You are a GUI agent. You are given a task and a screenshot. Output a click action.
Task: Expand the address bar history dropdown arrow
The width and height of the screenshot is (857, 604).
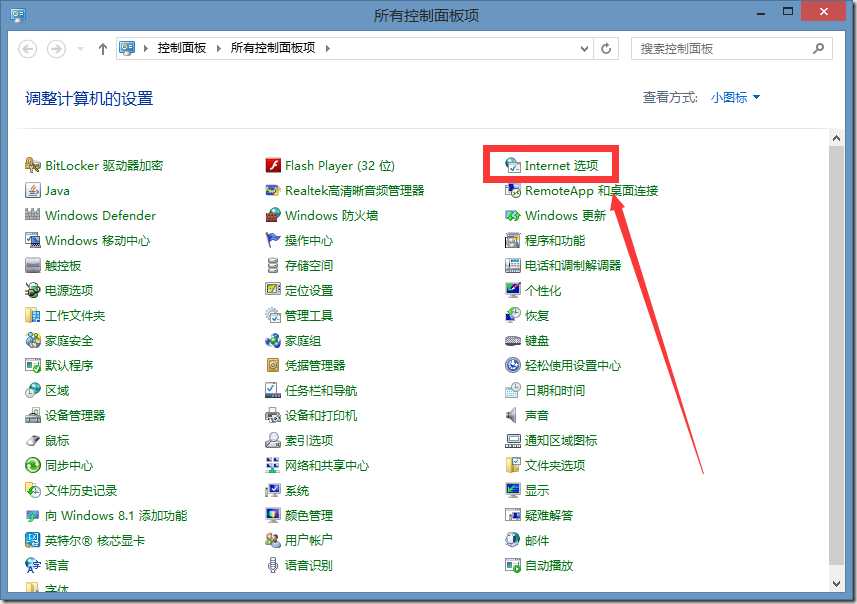coord(584,49)
